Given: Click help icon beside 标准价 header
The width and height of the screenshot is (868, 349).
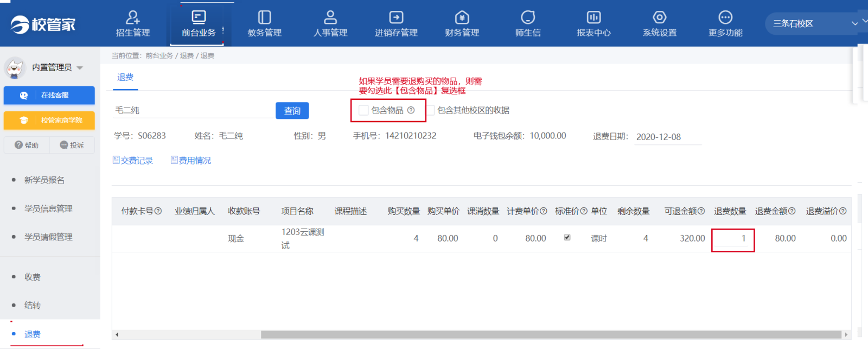Looking at the screenshot, I should (x=584, y=211).
